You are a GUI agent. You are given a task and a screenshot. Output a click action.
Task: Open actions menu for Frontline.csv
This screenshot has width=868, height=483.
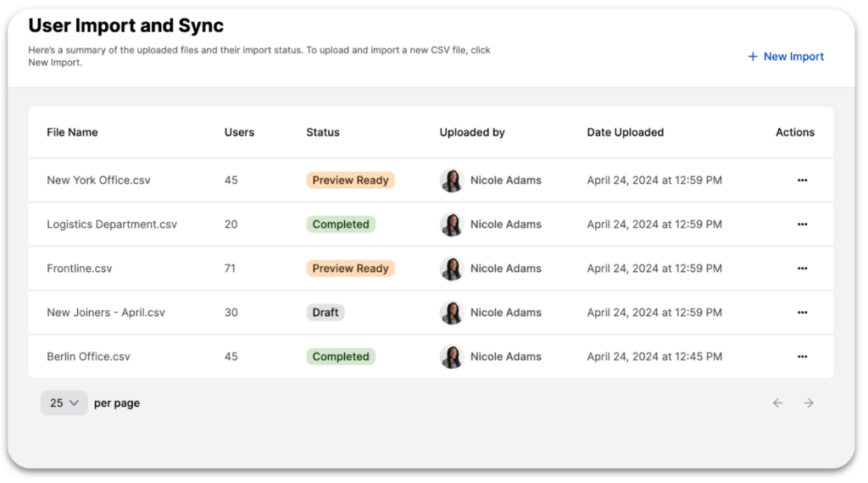[802, 269]
